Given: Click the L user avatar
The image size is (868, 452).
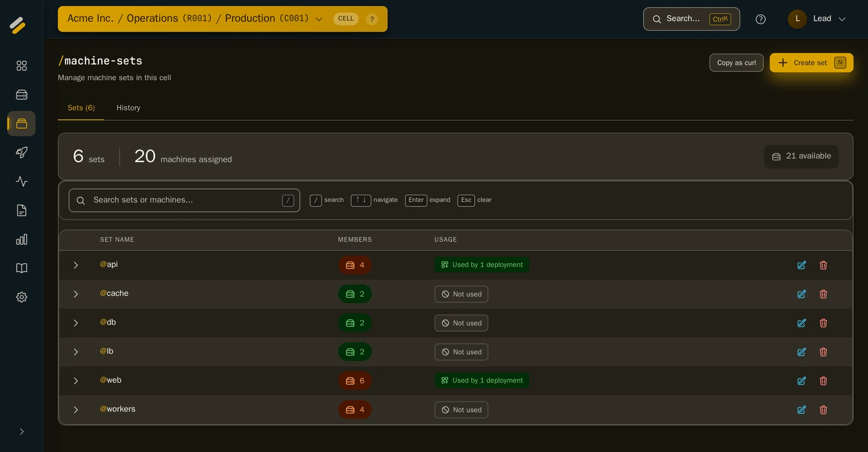Looking at the screenshot, I should (797, 19).
